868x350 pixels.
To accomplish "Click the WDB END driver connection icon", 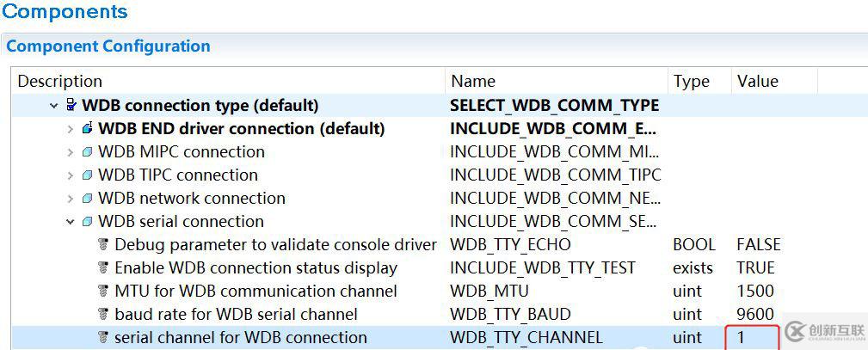I will click(87, 129).
